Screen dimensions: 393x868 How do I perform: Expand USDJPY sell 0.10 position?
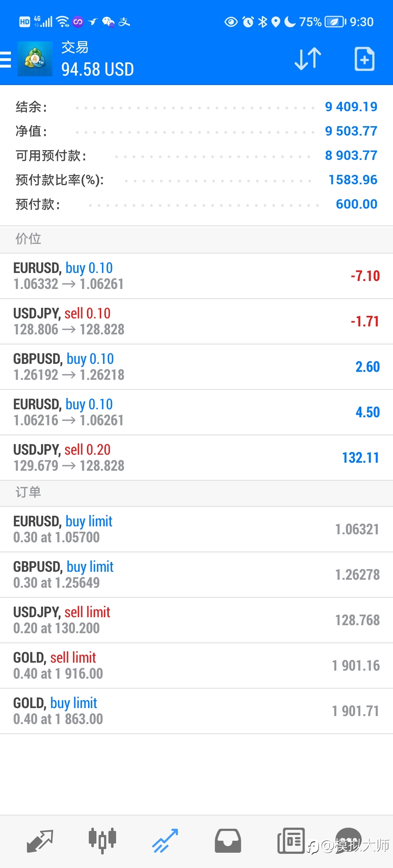coord(196,322)
